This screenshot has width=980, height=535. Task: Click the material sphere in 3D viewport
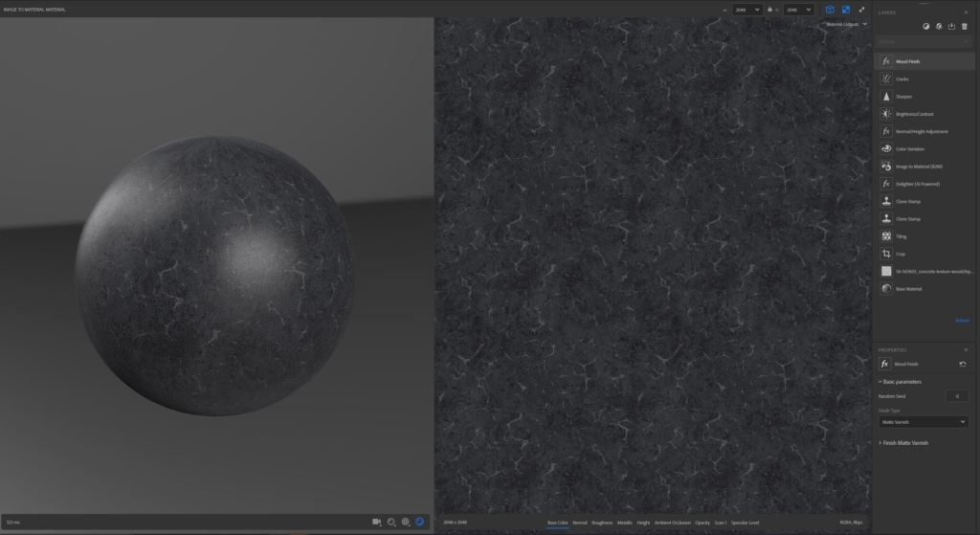pyautogui.click(x=215, y=276)
